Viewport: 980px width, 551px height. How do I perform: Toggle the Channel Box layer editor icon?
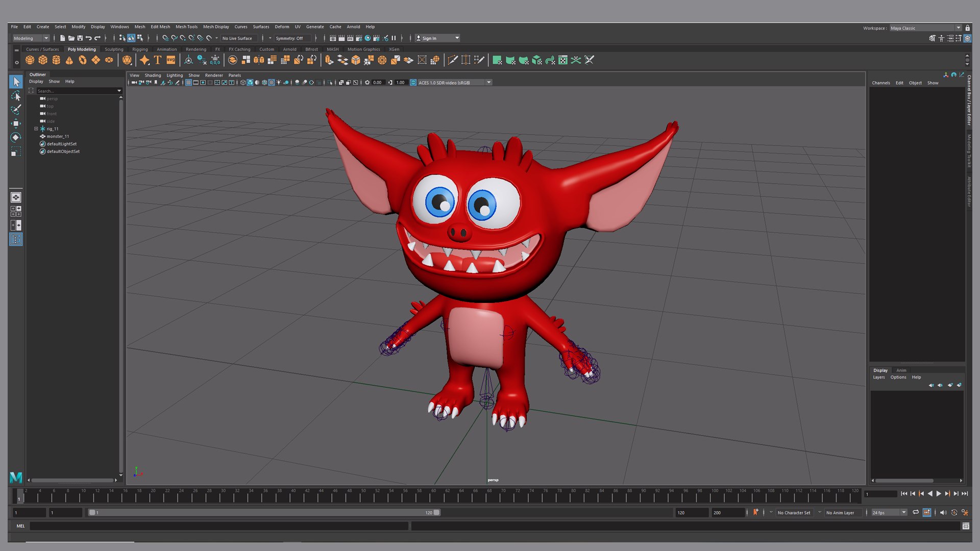pyautogui.click(x=967, y=38)
